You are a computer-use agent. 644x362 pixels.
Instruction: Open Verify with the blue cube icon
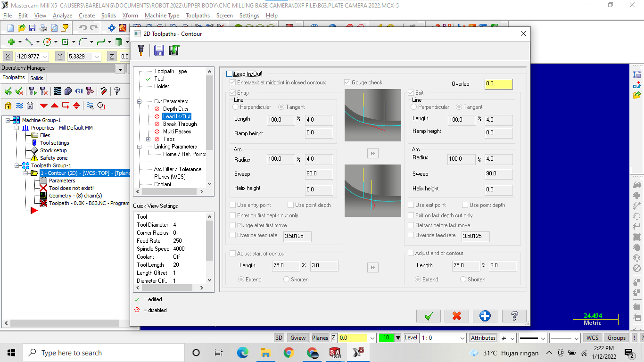coord(67,91)
